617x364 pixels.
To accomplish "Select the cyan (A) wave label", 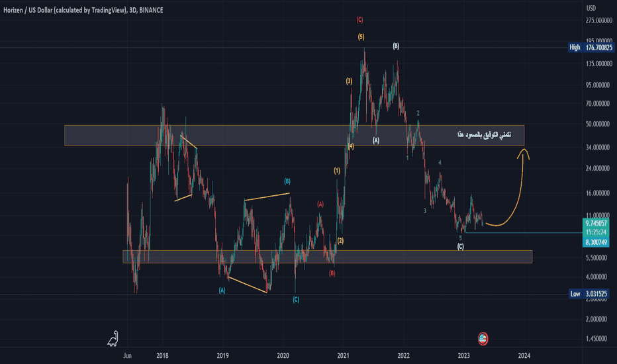I will coord(222,291).
